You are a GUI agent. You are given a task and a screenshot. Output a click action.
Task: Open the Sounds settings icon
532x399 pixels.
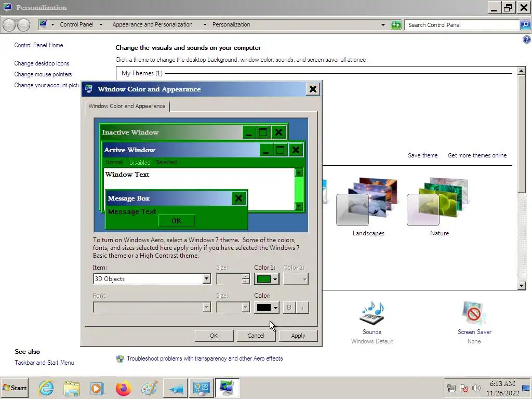click(x=372, y=313)
